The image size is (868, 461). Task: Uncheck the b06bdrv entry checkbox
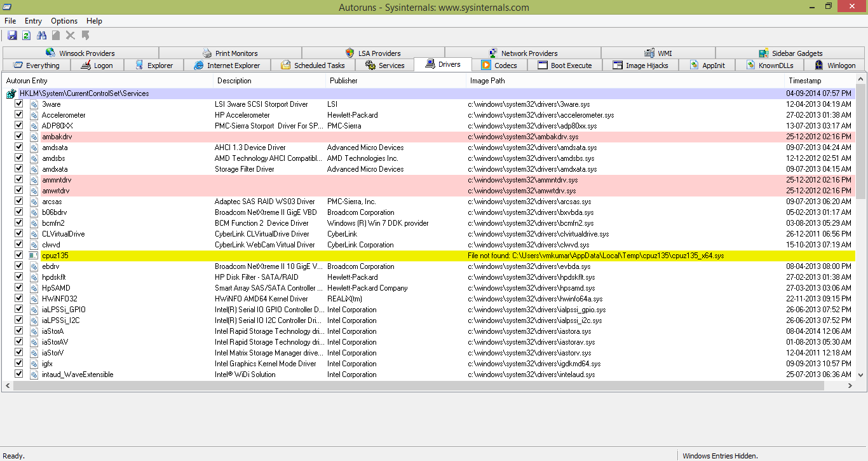click(x=19, y=212)
